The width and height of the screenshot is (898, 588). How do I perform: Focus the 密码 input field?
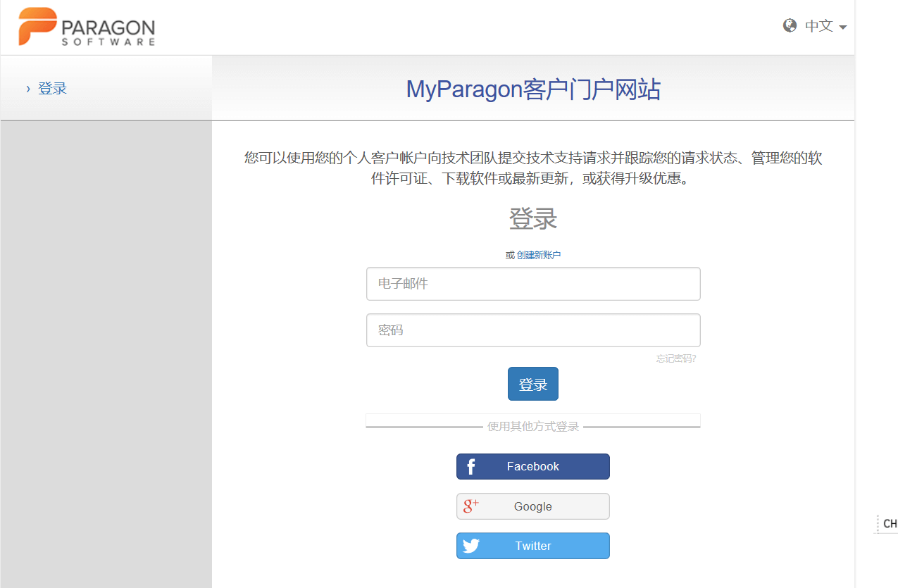tap(533, 330)
